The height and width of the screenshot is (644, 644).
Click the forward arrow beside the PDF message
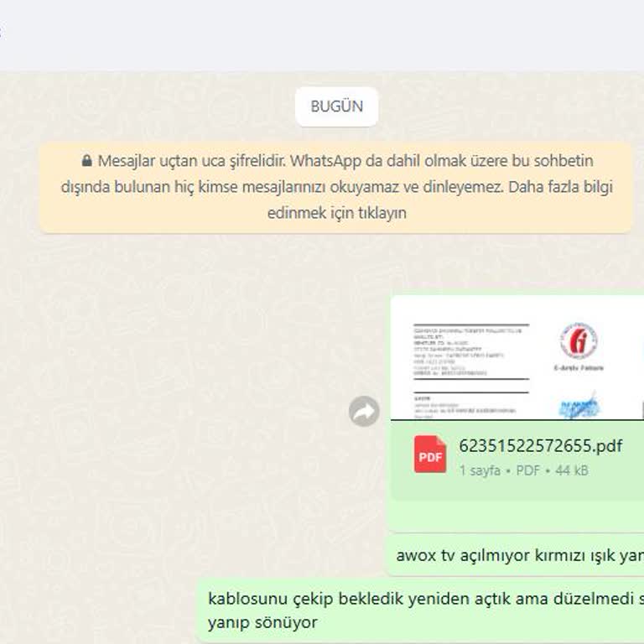point(364,411)
